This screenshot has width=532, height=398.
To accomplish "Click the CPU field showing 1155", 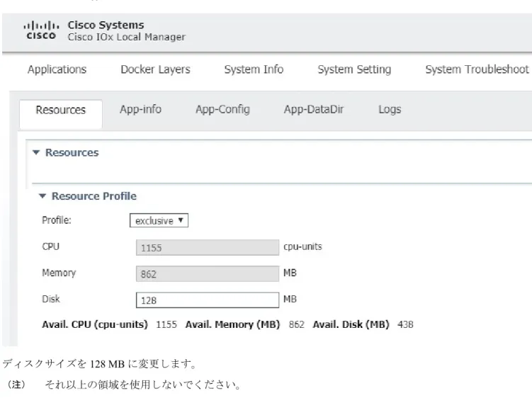I will click(208, 247).
